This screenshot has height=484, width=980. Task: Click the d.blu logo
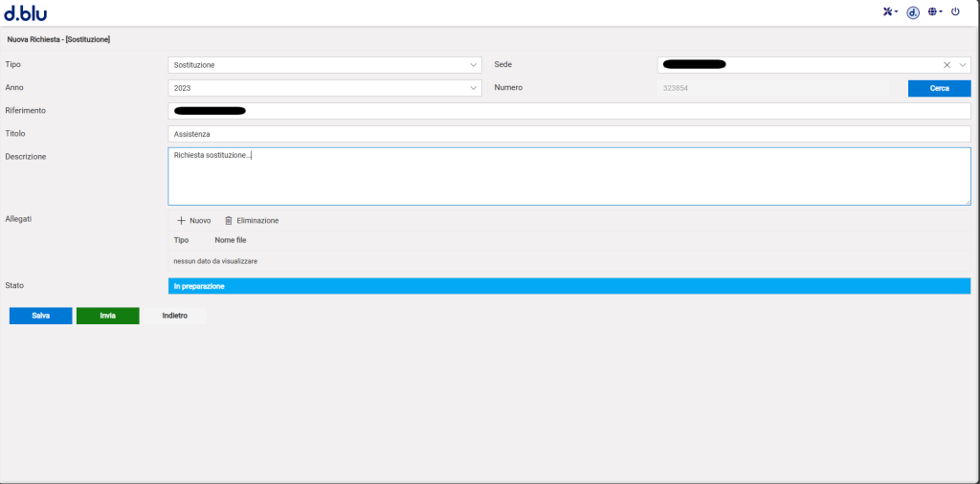(x=25, y=12)
